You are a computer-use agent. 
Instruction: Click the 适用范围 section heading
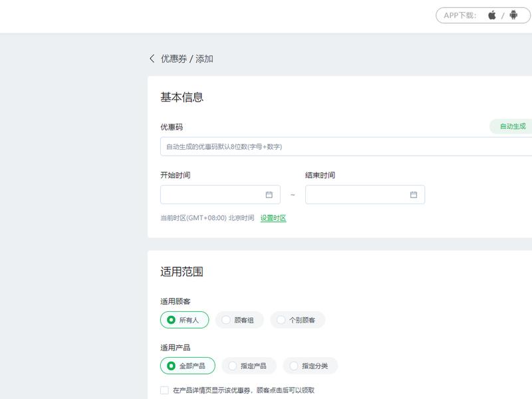point(182,272)
